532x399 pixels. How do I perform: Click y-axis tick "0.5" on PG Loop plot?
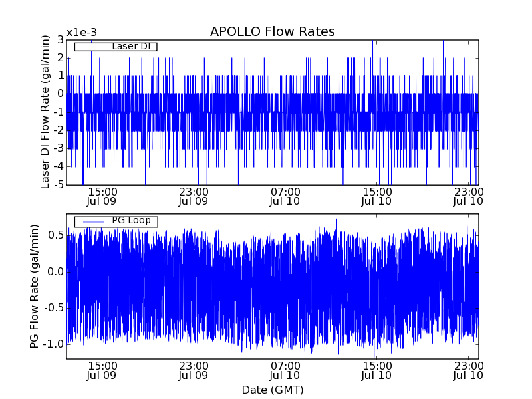(56, 235)
